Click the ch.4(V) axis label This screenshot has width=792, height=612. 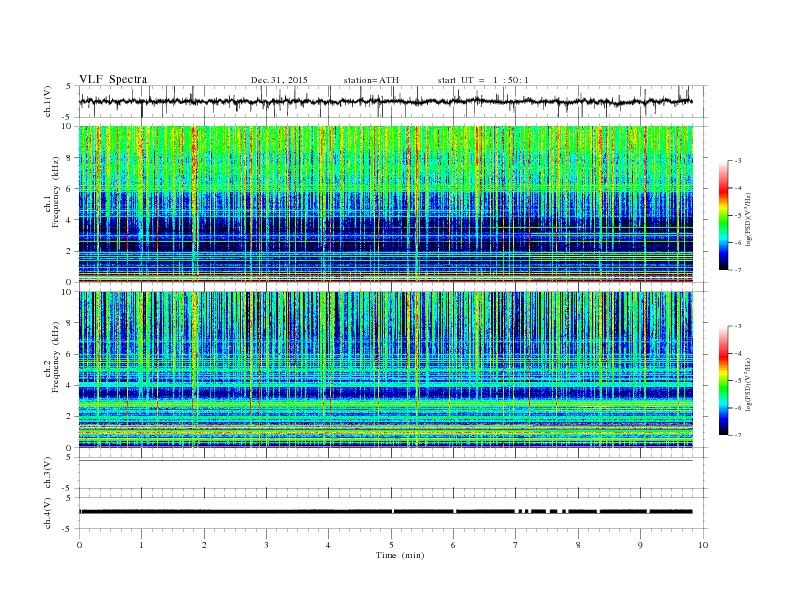tap(48, 513)
